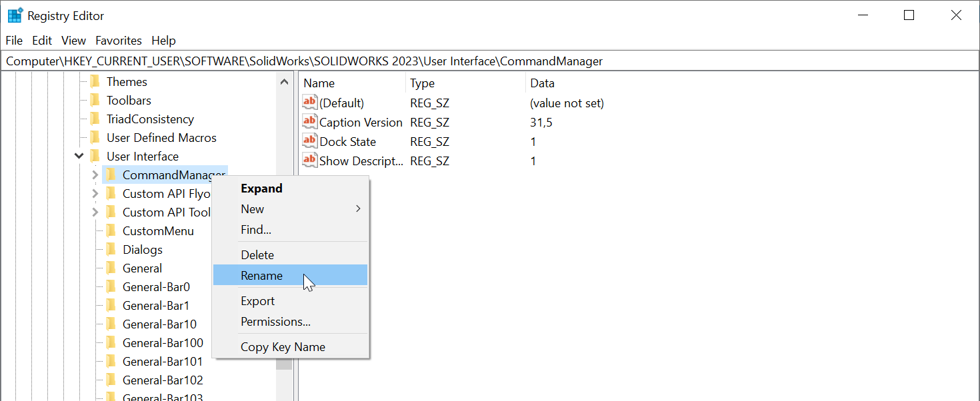The width and height of the screenshot is (980, 401).
Task: Open the Help menu
Action: coord(163,41)
